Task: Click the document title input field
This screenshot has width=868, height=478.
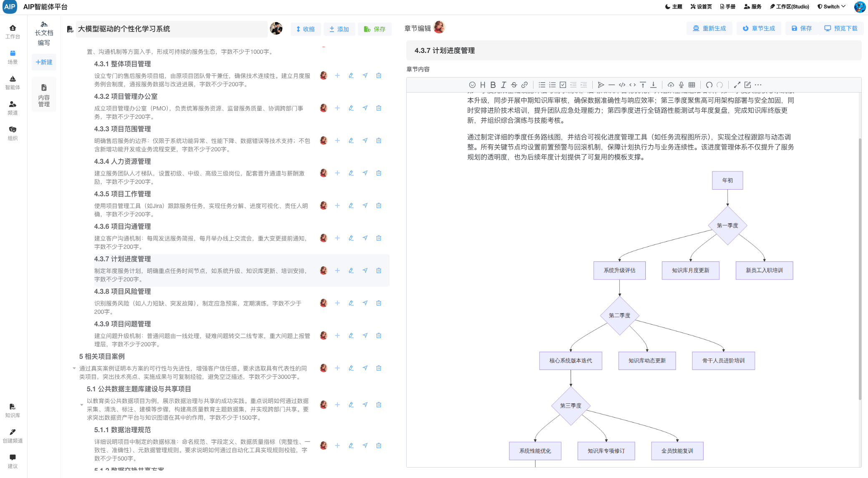Action: pos(171,29)
